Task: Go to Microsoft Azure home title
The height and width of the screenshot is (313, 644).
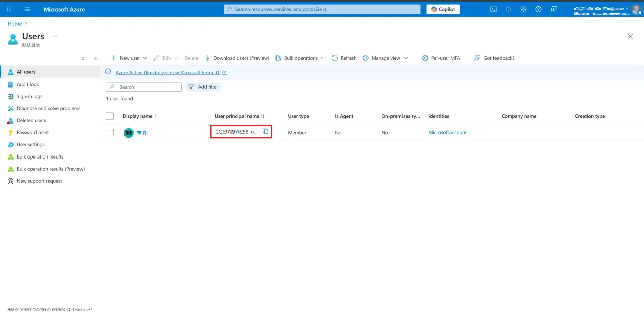Action: pos(64,9)
